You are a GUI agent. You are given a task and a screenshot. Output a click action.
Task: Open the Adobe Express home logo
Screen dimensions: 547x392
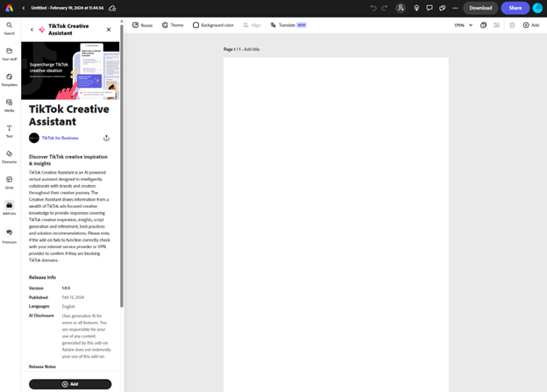click(10, 8)
